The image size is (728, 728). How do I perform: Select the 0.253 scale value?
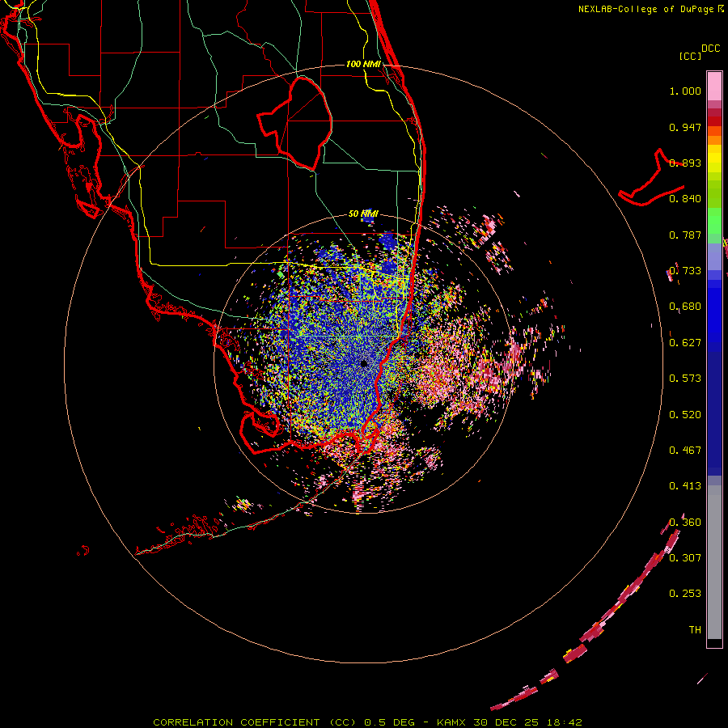pos(685,594)
